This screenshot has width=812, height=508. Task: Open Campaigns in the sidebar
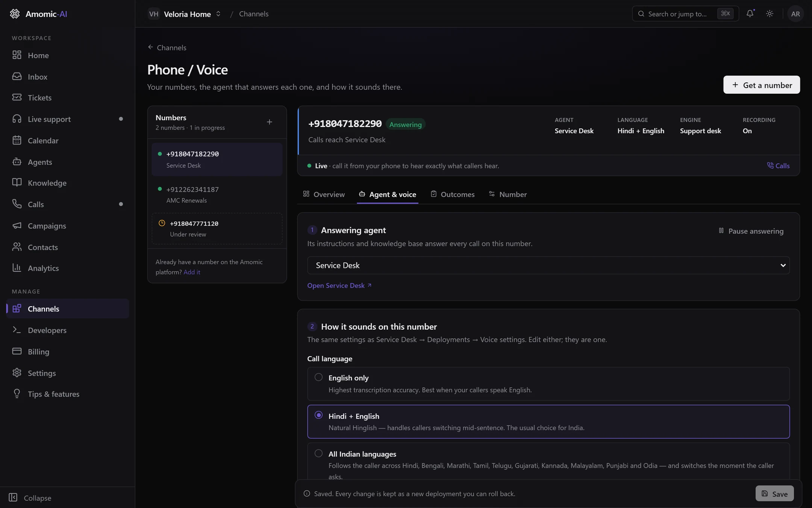[68, 226]
